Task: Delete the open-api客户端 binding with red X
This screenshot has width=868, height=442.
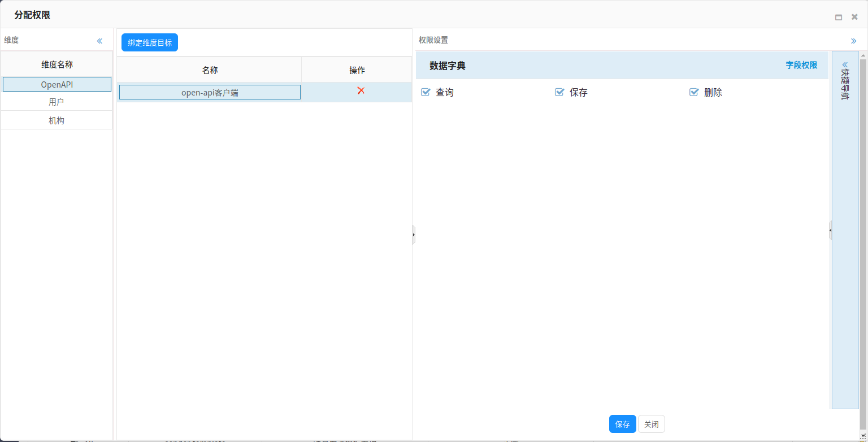Action: click(361, 90)
